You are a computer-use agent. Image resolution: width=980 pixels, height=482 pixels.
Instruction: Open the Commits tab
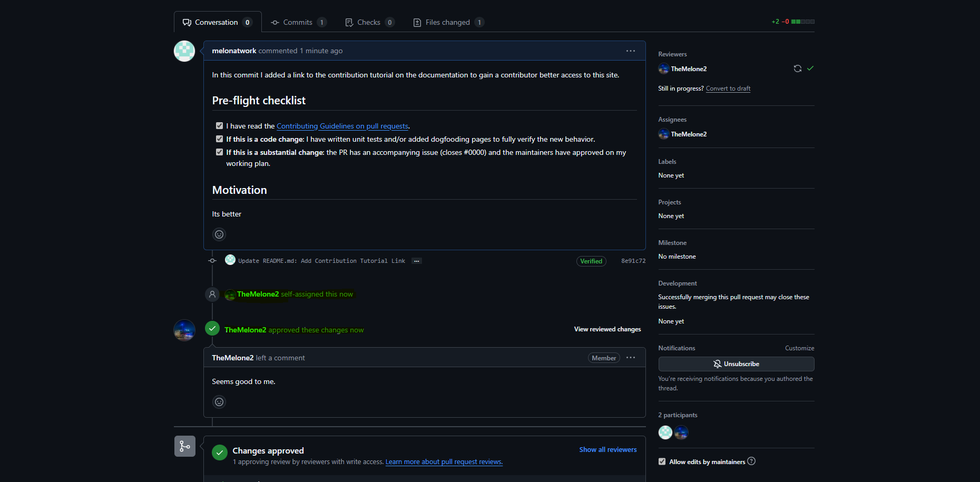298,22
